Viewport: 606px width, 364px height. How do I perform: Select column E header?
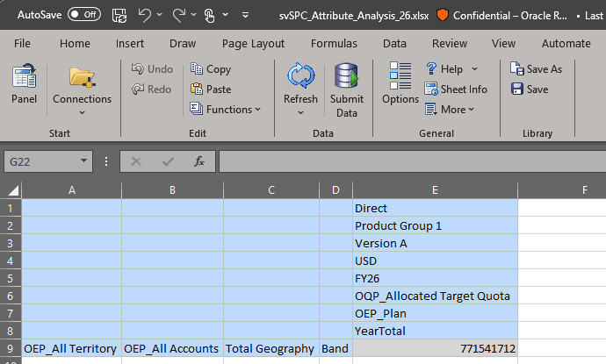(435, 190)
